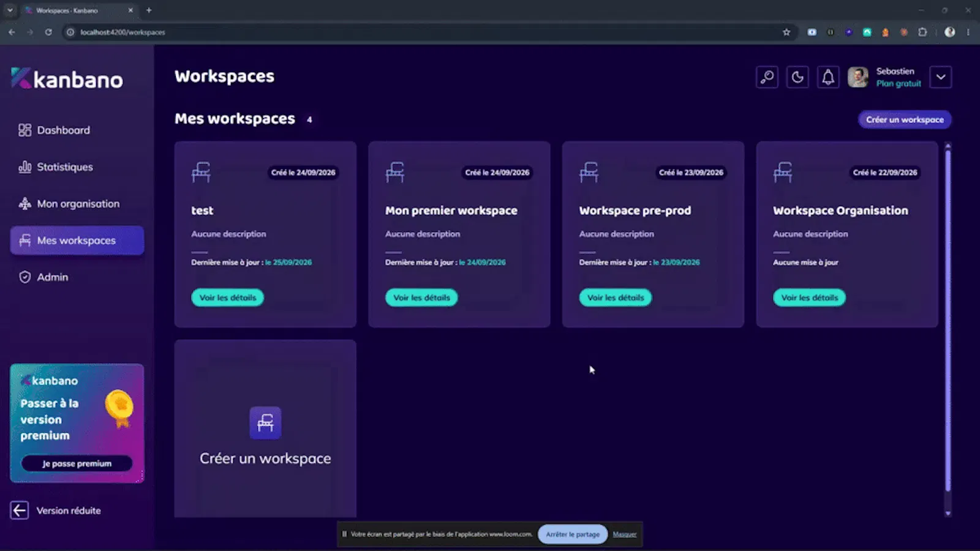980x551 pixels.
Task: Click the premium medal badge icon
Action: pos(119,408)
